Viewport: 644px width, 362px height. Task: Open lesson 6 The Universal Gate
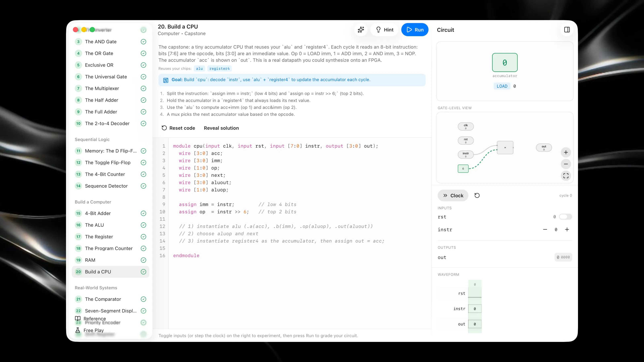(110, 77)
